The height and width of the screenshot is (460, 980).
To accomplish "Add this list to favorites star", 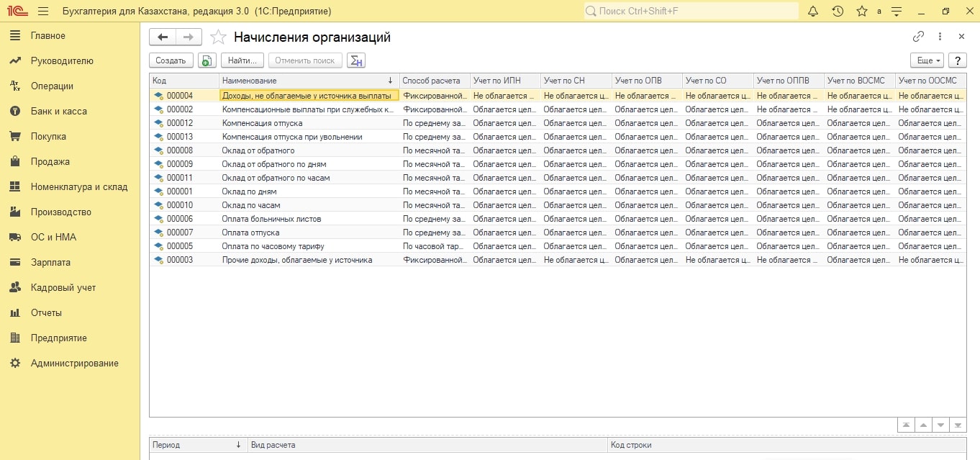I will click(218, 37).
